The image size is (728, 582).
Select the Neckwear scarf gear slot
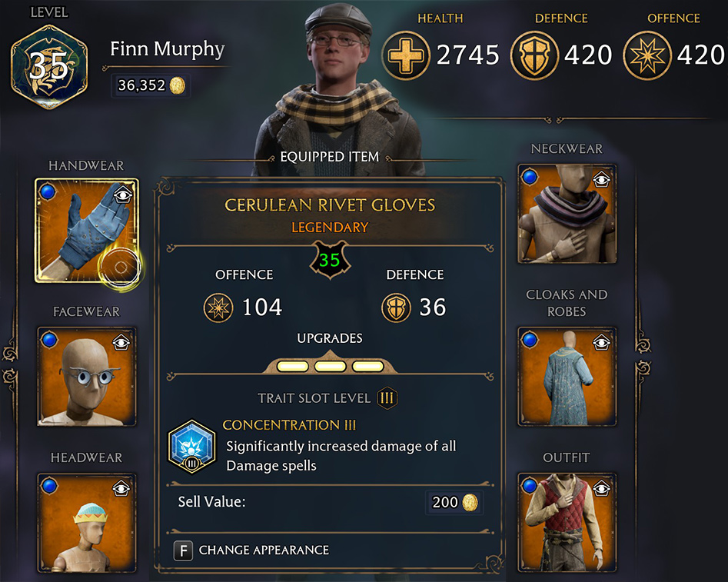coord(567,214)
